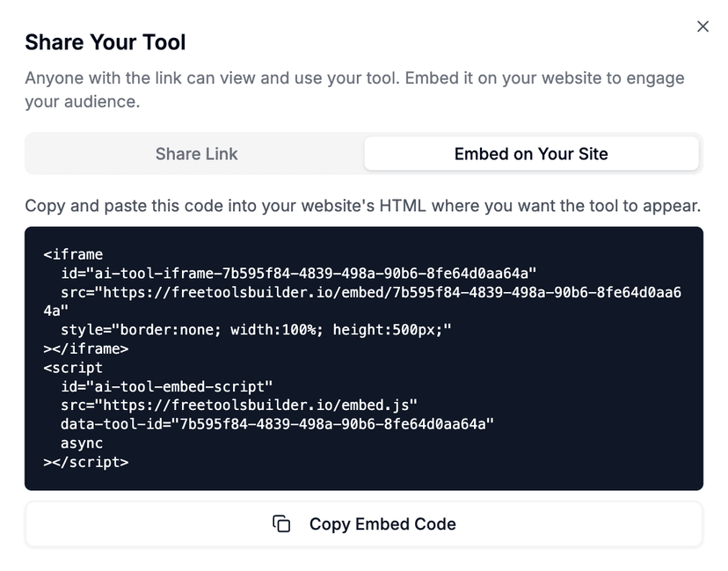Click the async keyword in the script tag
This screenshot has height=571, width=728.
pos(82,443)
